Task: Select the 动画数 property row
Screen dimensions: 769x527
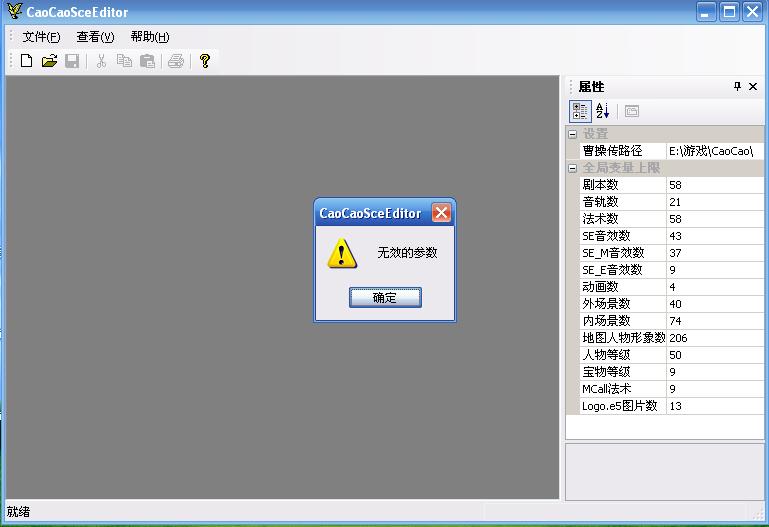Action: pyautogui.click(x=671, y=287)
